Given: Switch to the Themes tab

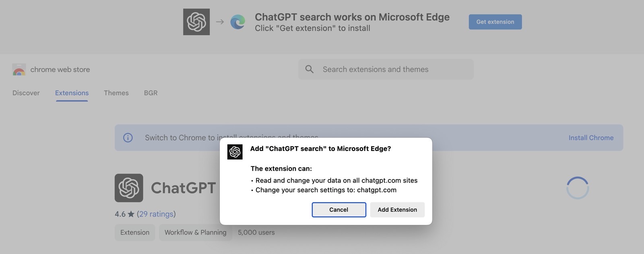Looking at the screenshot, I should pos(116,93).
